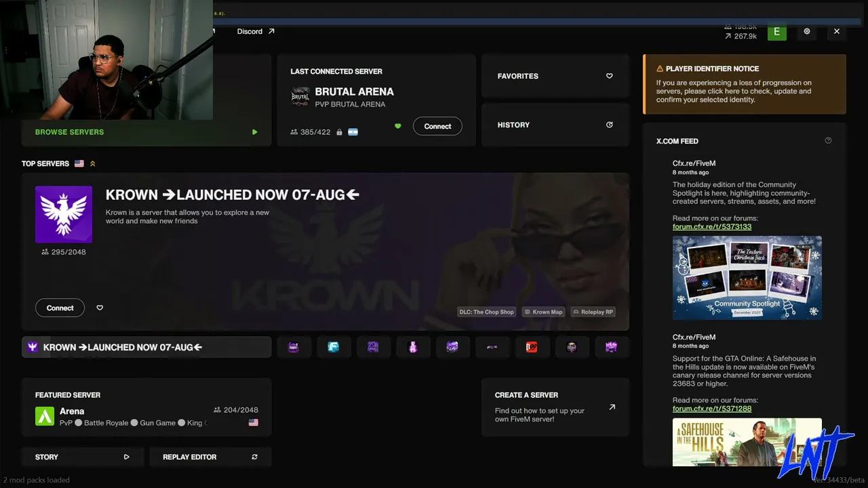Select the cyan server icon in the carousel
Image resolution: width=868 pixels, height=488 pixels.
pos(334,347)
